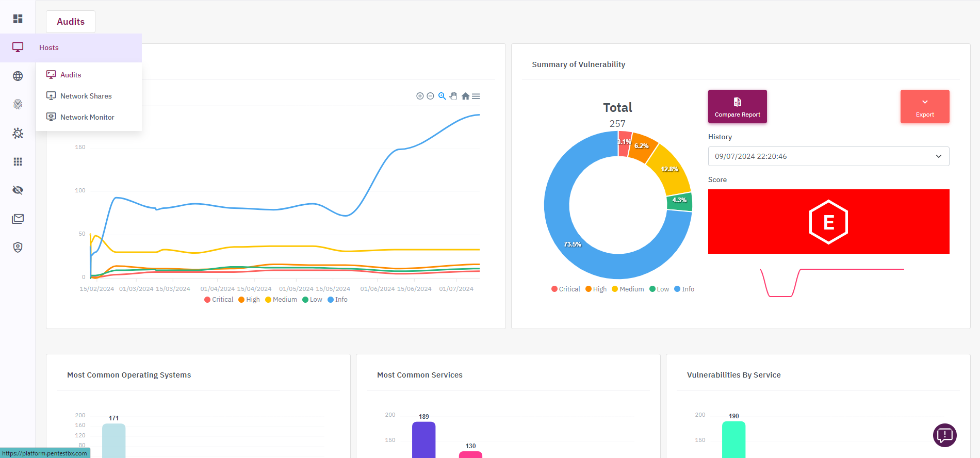Toggle Medium in donut chart legend

[x=628, y=289]
